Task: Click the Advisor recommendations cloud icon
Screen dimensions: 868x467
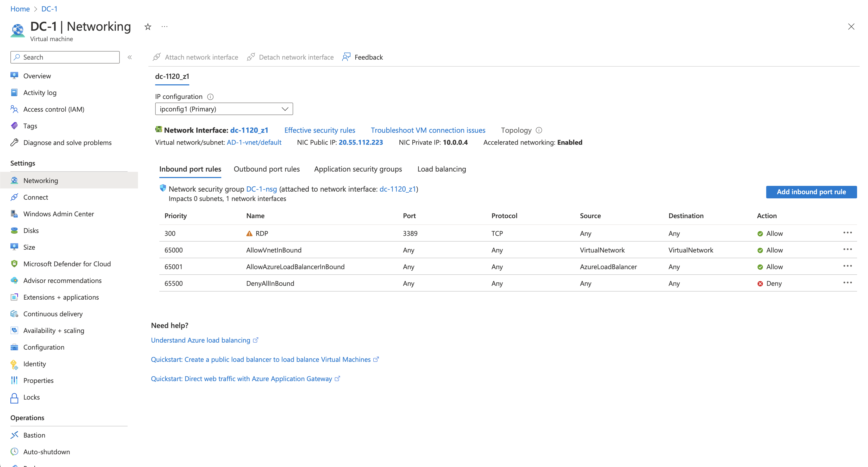Action: coord(14,280)
